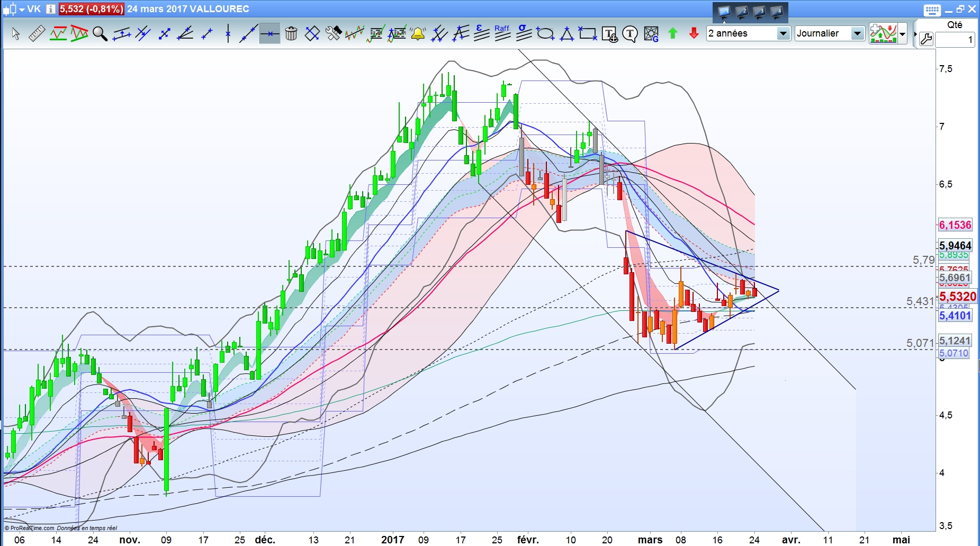Select the parallel channel drawing tool
Screen dimensions: 980x546
[x=122, y=34]
